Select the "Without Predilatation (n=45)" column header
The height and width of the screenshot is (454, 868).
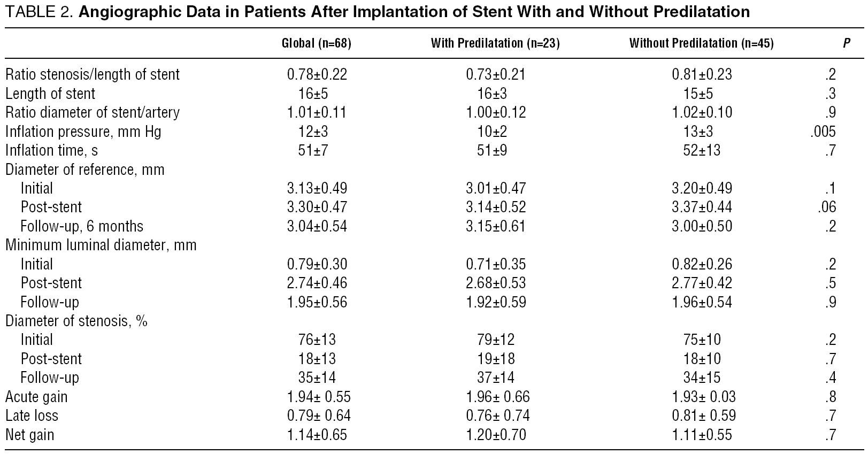coord(702,44)
